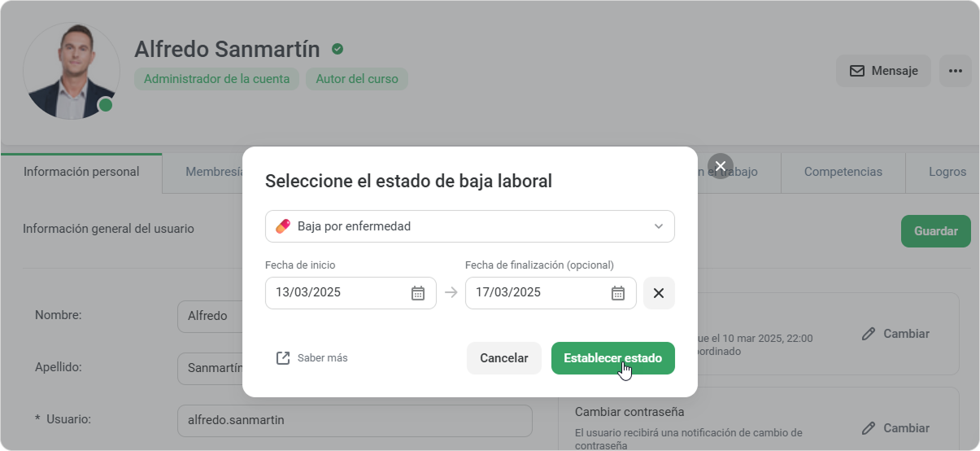The height and width of the screenshot is (451, 980).
Task: Switch to the Información personal tab
Action: tap(81, 172)
